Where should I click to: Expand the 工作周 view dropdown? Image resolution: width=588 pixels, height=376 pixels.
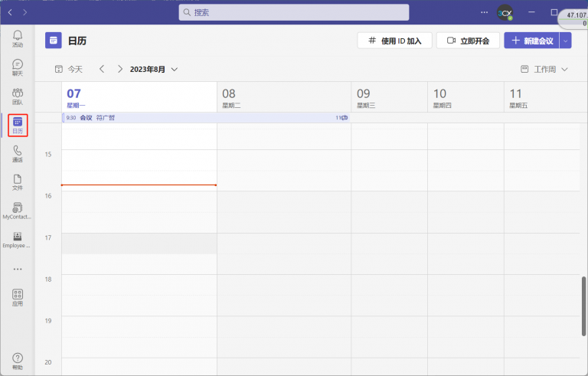click(x=544, y=69)
